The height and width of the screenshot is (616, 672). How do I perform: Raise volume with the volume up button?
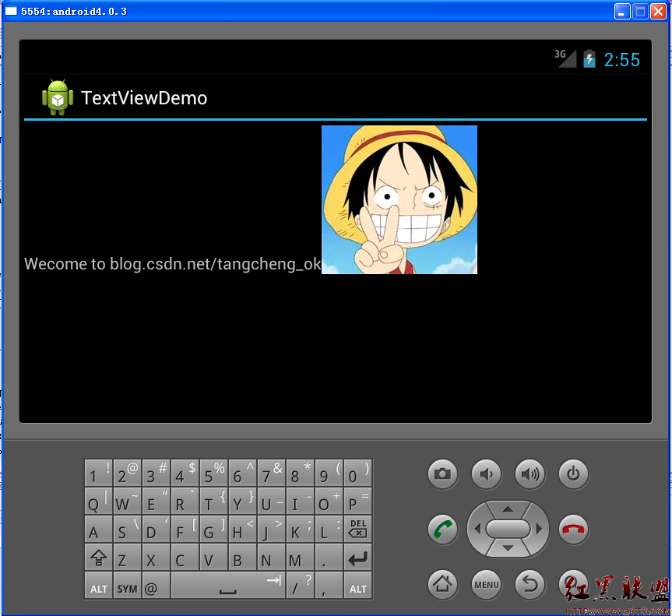coord(530,473)
